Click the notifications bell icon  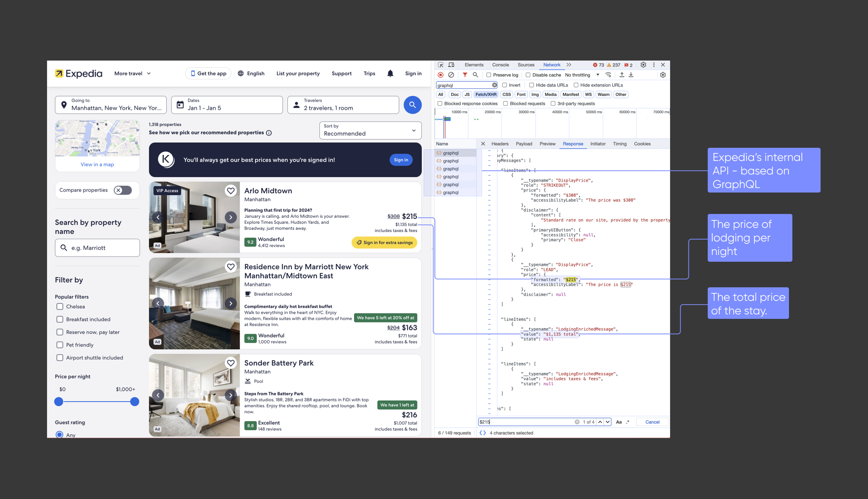(x=390, y=73)
